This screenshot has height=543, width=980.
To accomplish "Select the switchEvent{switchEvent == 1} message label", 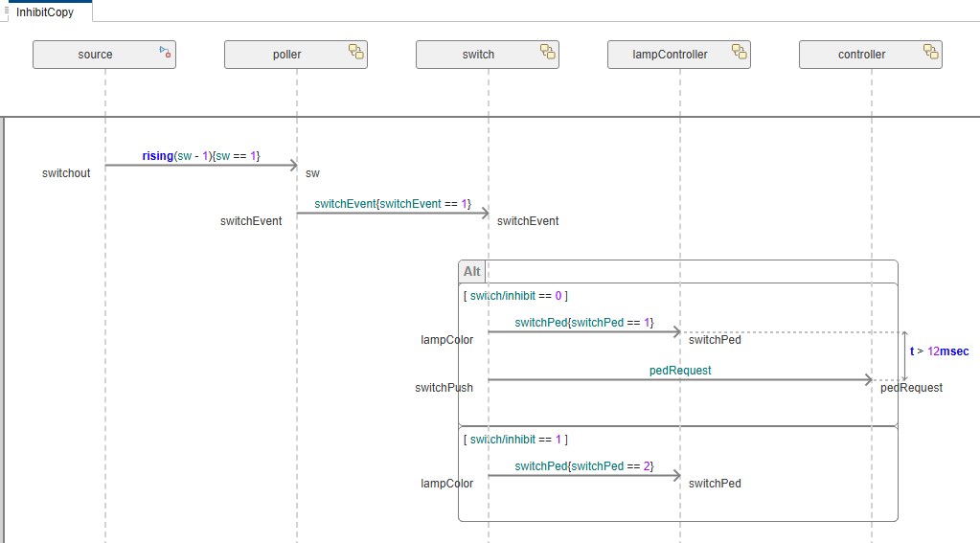I will (393, 204).
